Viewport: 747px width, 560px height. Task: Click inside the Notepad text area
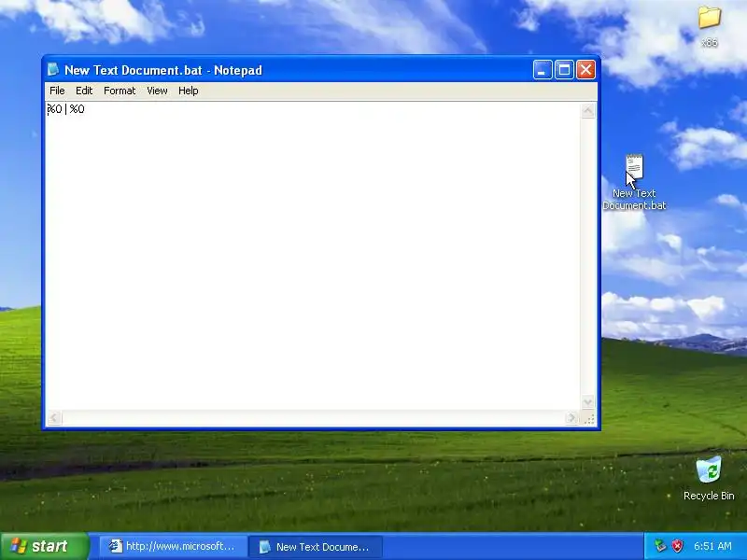coord(313,256)
